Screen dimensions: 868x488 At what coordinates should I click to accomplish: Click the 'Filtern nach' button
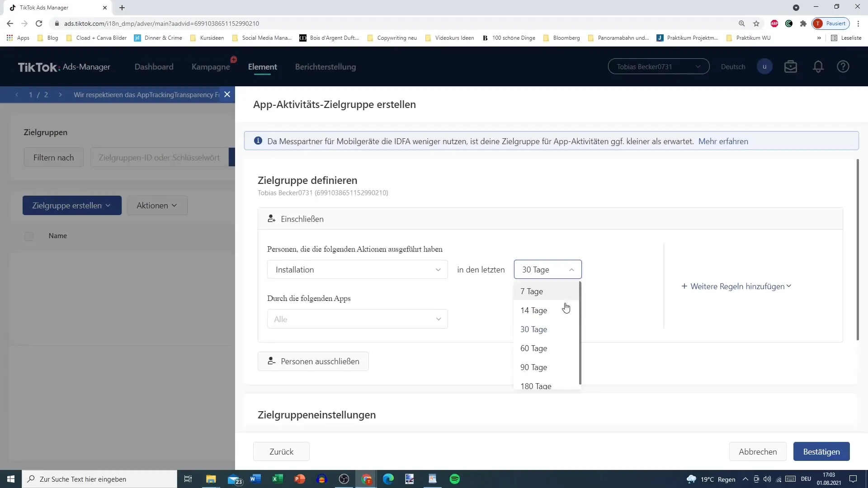pos(53,157)
